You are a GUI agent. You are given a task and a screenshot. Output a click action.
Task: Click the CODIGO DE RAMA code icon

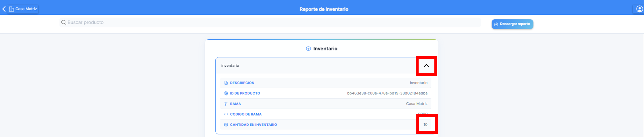click(226, 114)
